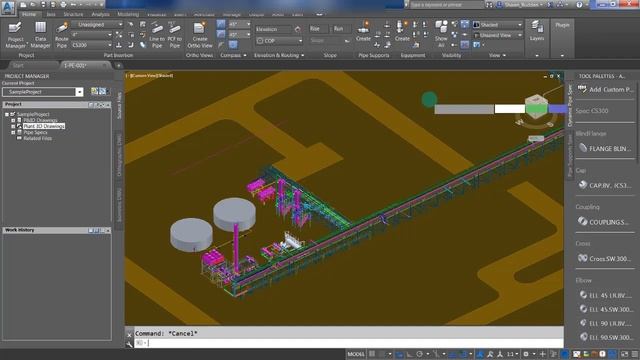The width and height of the screenshot is (640, 360).
Task: Select FLANGE BLIND in tool palette
Action: click(x=605, y=149)
